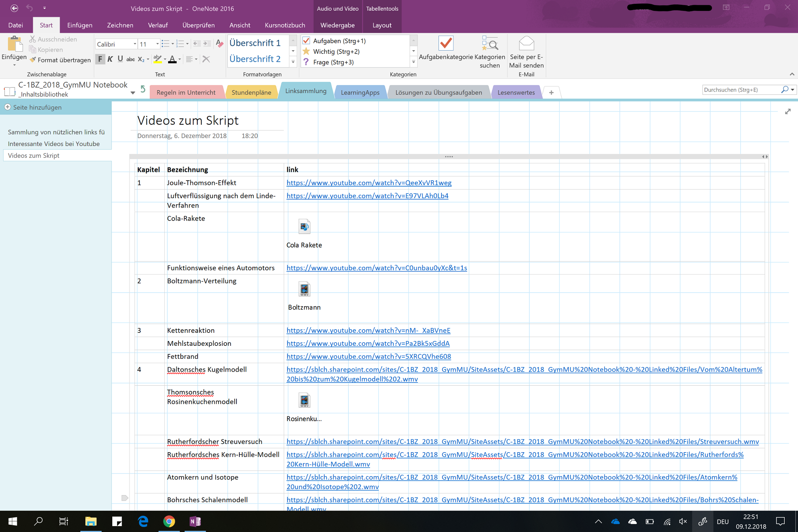Screen dimensions: 798x532
Task: Toggle bold formatting button
Action: tap(100, 59)
